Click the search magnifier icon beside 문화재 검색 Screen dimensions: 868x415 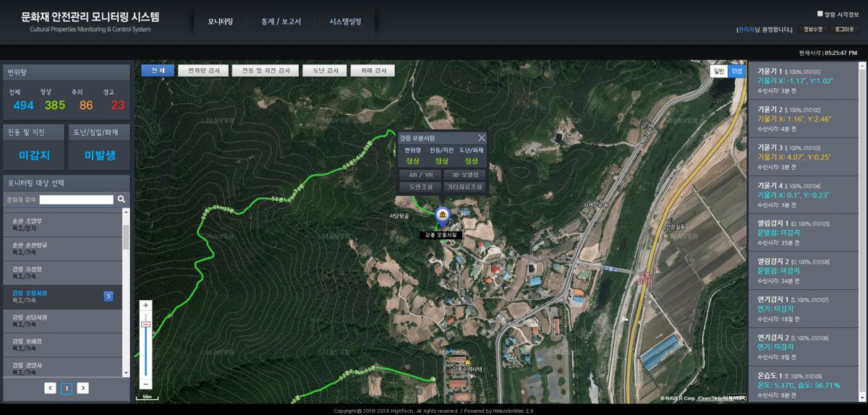pyautogui.click(x=122, y=199)
